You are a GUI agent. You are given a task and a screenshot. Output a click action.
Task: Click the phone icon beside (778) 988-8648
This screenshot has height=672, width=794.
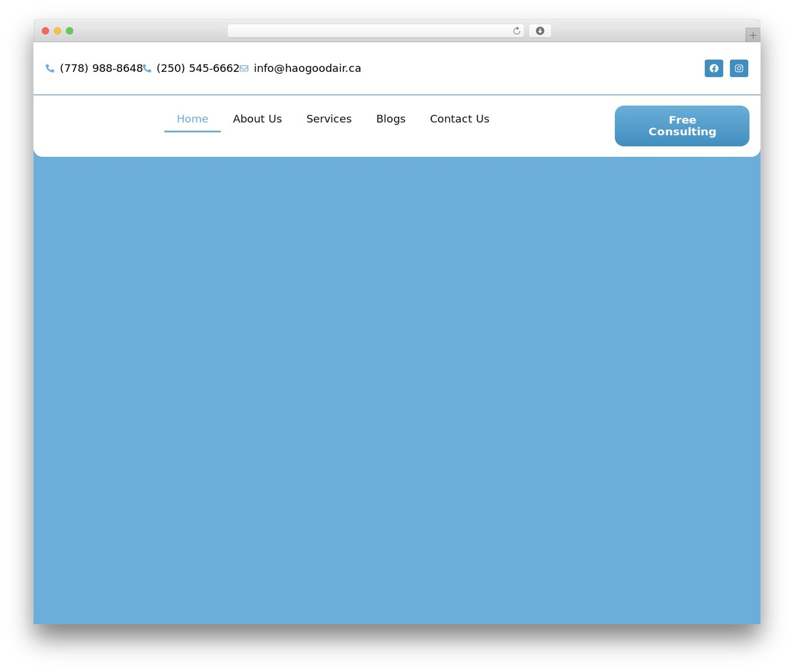tap(50, 68)
